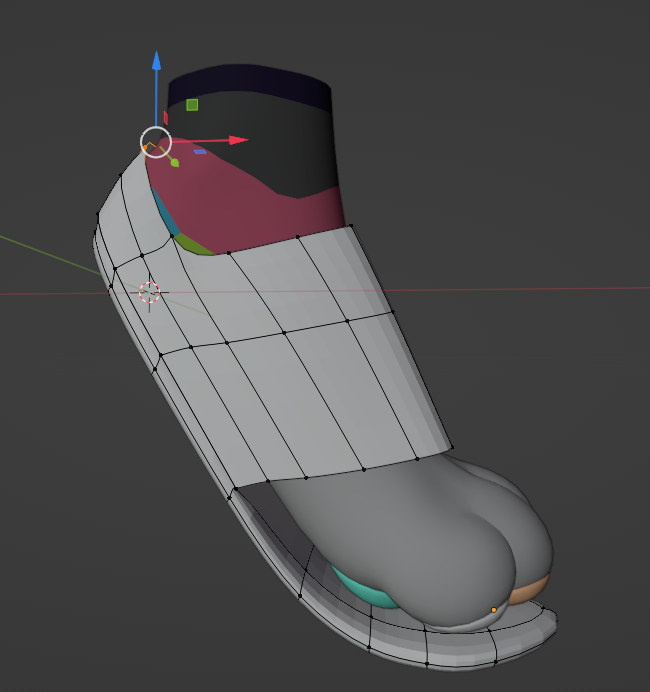Viewport: 650px width, 692px height.
Task: Click the blue Z-axis gizmo arrow
Action: (156, 62)
